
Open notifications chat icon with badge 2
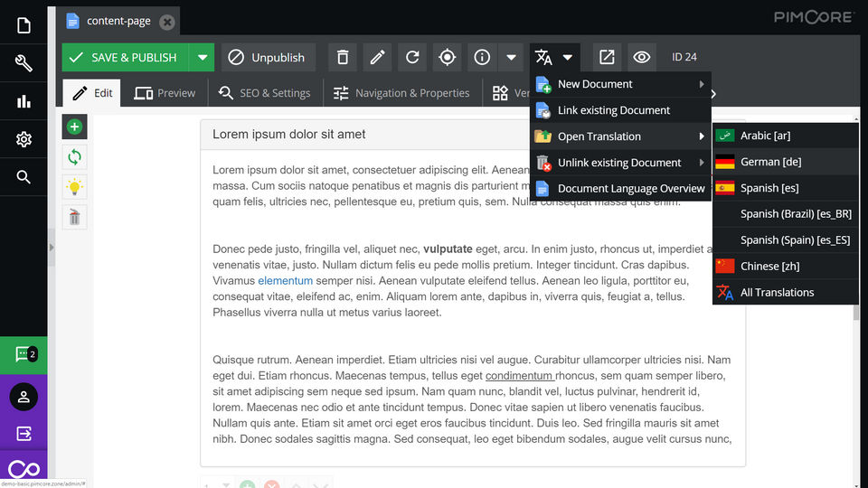point(24,354)
